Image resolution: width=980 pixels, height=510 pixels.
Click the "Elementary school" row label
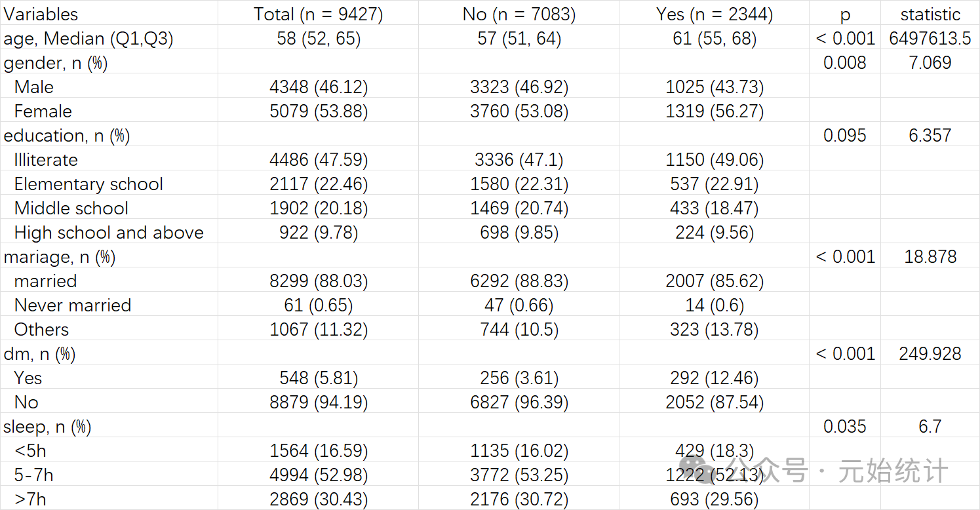tap(88, 184)
